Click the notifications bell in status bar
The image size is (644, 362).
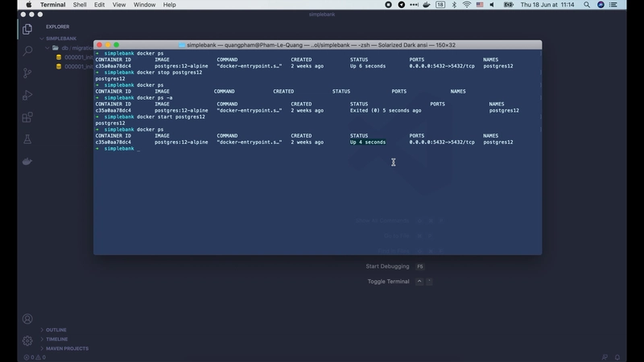617,357
